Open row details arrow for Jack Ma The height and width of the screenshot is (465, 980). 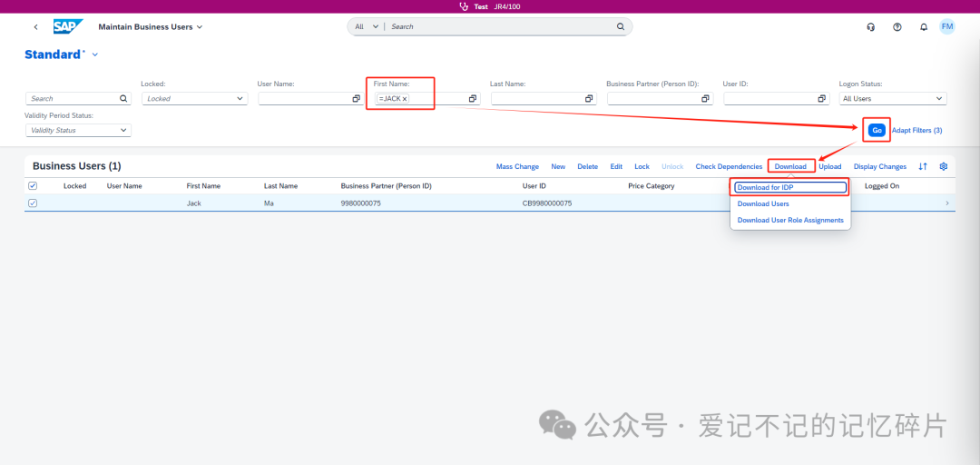coord(946,203)
